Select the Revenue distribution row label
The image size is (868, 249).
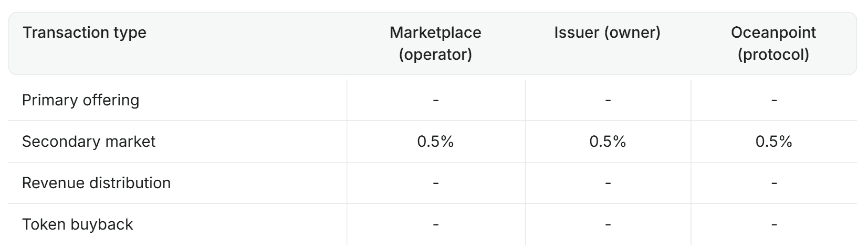[x=96, y=183]
